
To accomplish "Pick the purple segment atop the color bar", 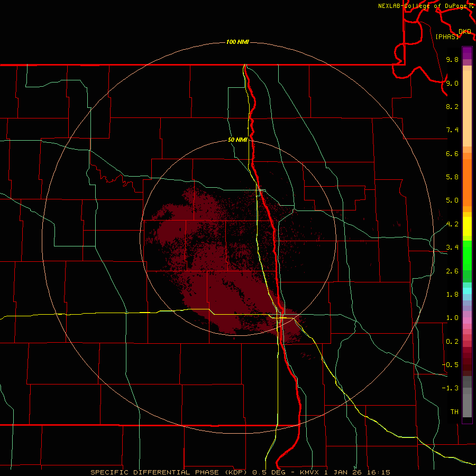I will coord(467,53).
